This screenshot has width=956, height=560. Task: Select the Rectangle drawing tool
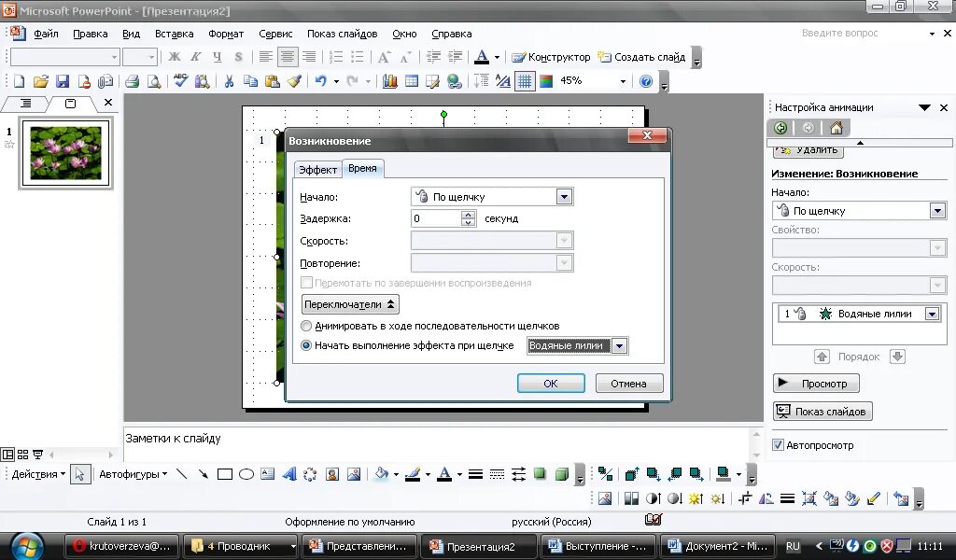pos(225,474)
